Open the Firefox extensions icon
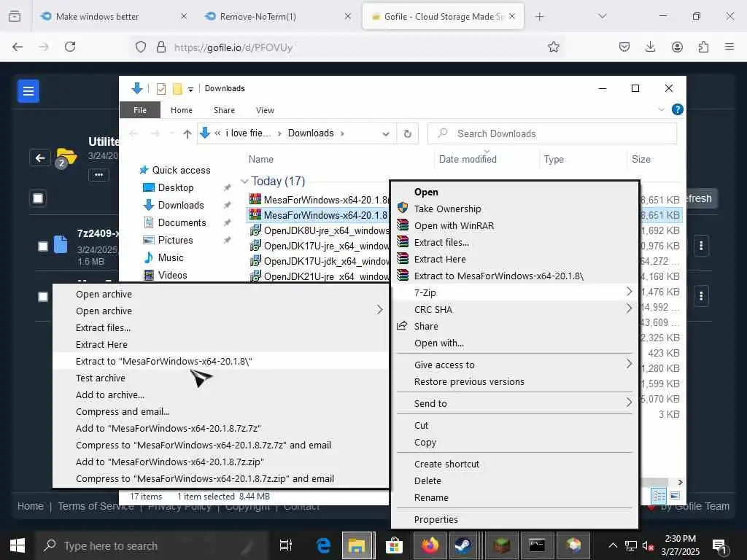The width and height of the screenshot is (747, 560). (703, 47)
